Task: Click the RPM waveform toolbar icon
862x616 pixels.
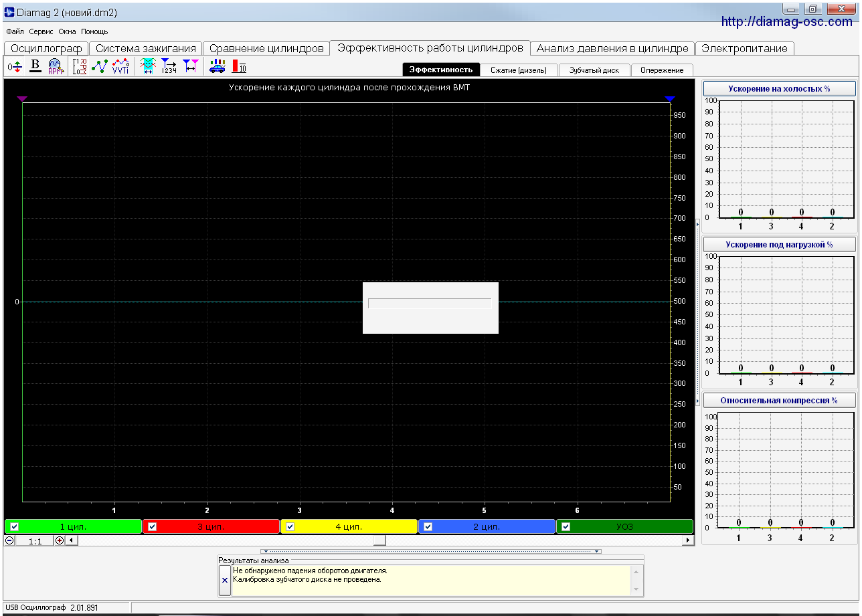Action: (55, 66)
